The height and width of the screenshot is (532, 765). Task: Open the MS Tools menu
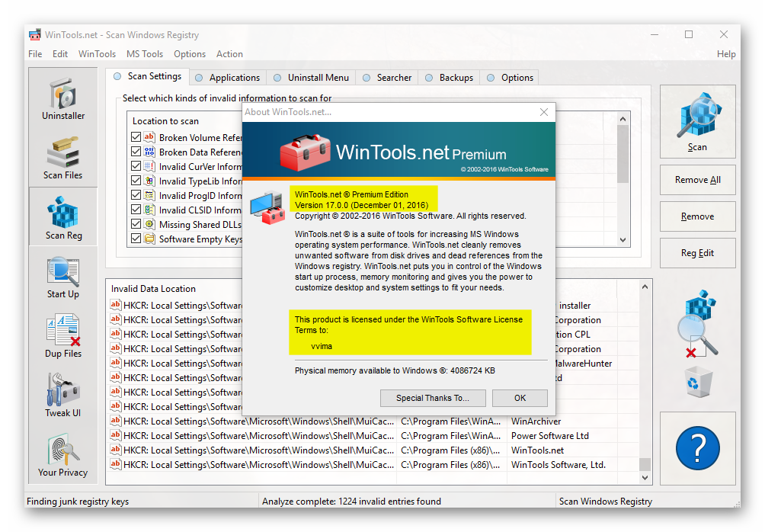(145, 53)
